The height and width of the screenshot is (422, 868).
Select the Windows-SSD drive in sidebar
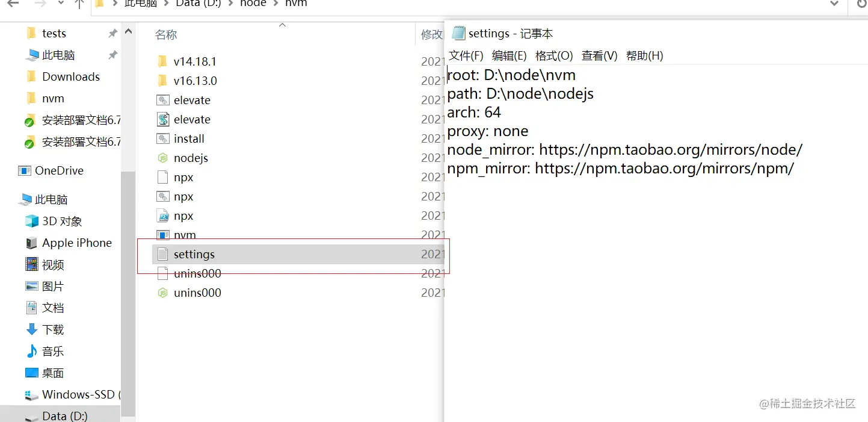tap(73, 395)
